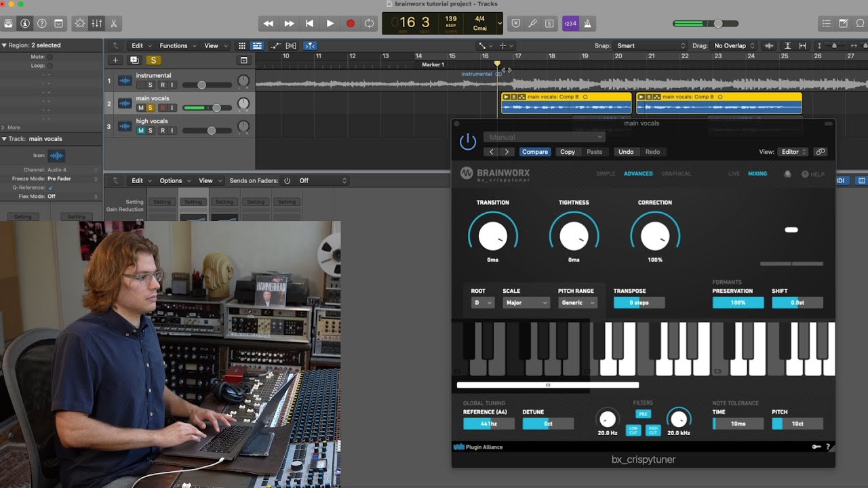Unmute the high vocals track
The height and width of the screenshot is (488, 868).
coord(141,131)
